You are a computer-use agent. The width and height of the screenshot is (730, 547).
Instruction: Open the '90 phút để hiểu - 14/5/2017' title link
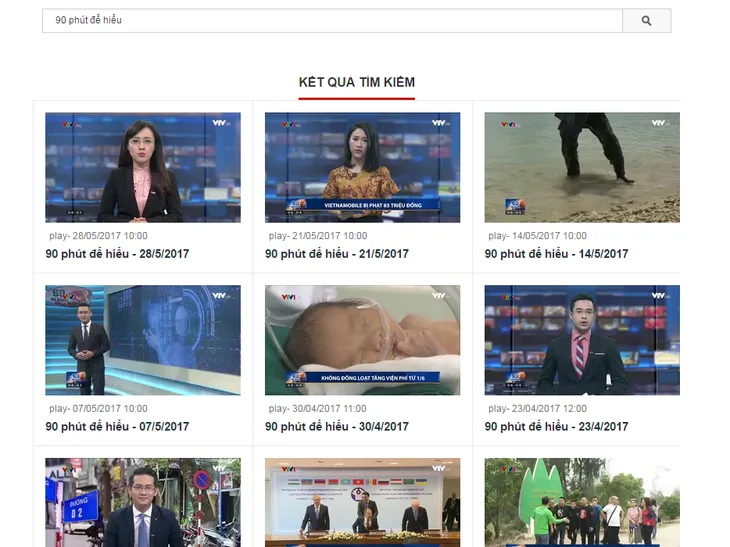point(556,254)
